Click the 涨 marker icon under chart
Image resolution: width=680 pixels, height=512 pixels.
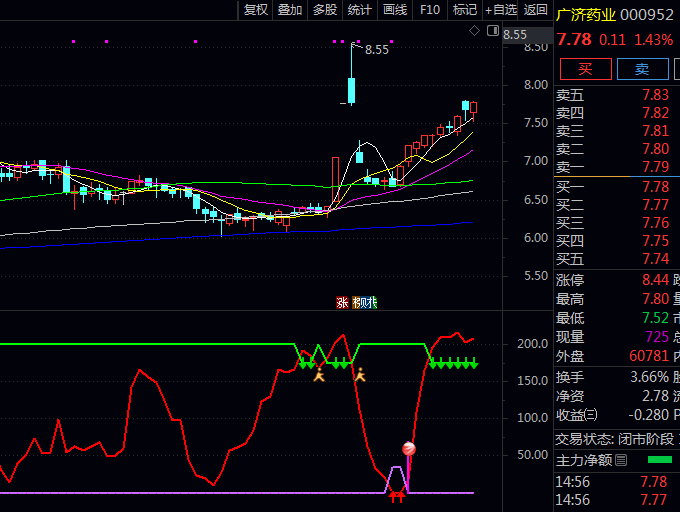(342, 302)
